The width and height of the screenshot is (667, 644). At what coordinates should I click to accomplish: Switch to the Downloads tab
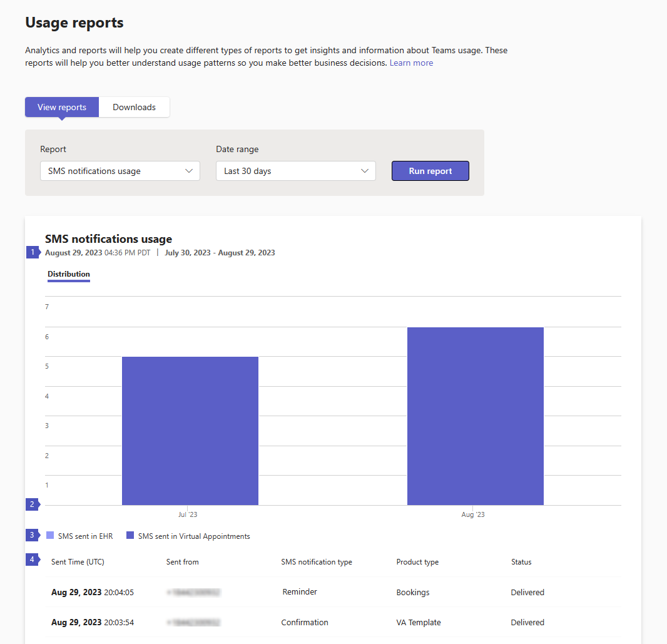click(x=134, y=107)
